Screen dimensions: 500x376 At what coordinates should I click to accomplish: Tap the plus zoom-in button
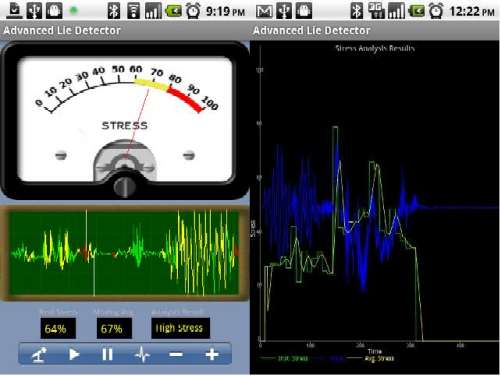click(212, 354)
